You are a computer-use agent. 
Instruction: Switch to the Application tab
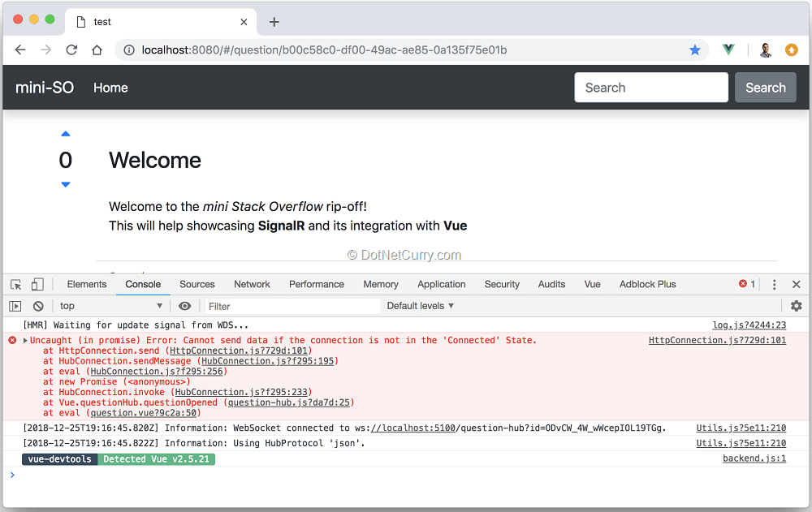(442, 284)
